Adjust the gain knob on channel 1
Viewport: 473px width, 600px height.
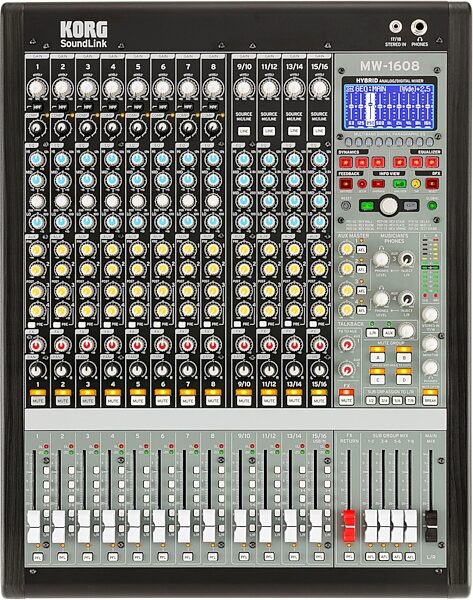pos(37,88)
